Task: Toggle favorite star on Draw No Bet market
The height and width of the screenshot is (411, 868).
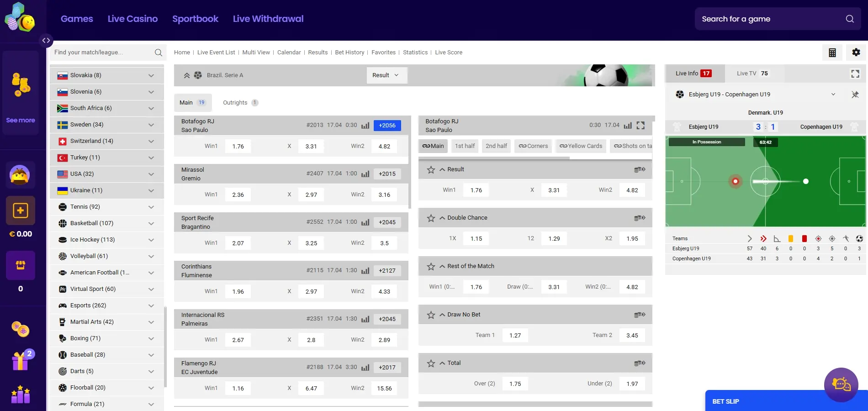Action: click(430, 315)
